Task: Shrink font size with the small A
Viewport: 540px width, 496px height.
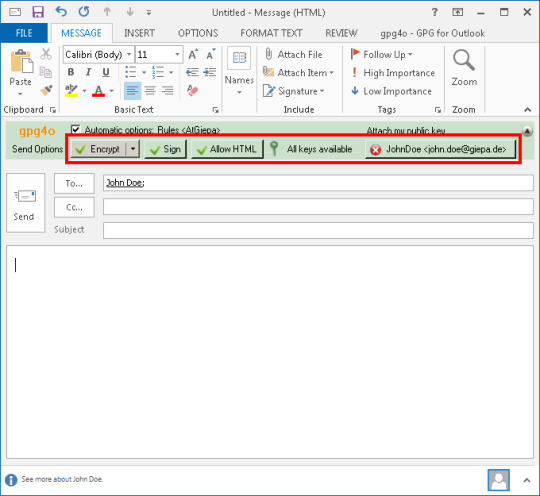Action: click(x=210, y=54)
